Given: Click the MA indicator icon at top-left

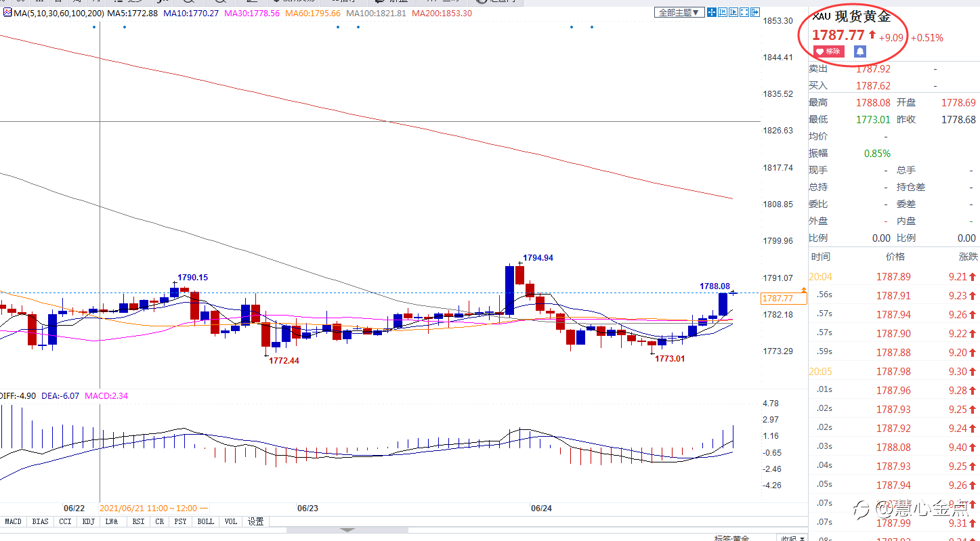Looking at the screenshot, I should [x=3, y=13].
